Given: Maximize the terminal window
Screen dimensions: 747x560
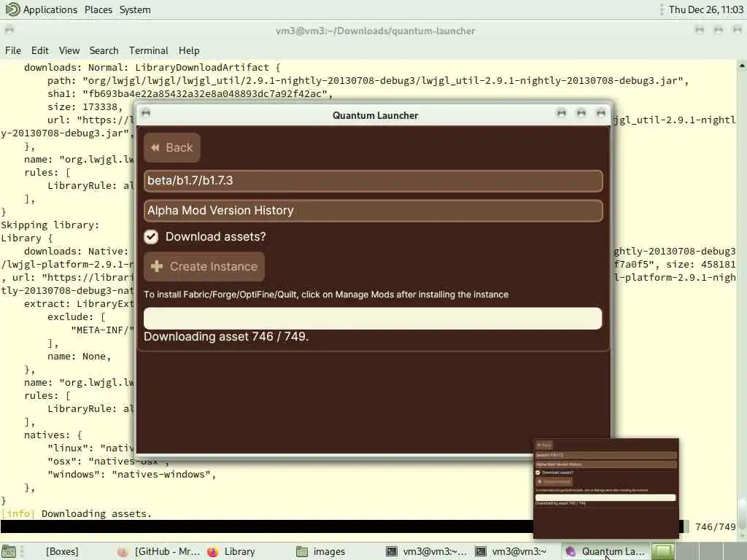Looking at the screenshot, I should (x=718, y=31).
